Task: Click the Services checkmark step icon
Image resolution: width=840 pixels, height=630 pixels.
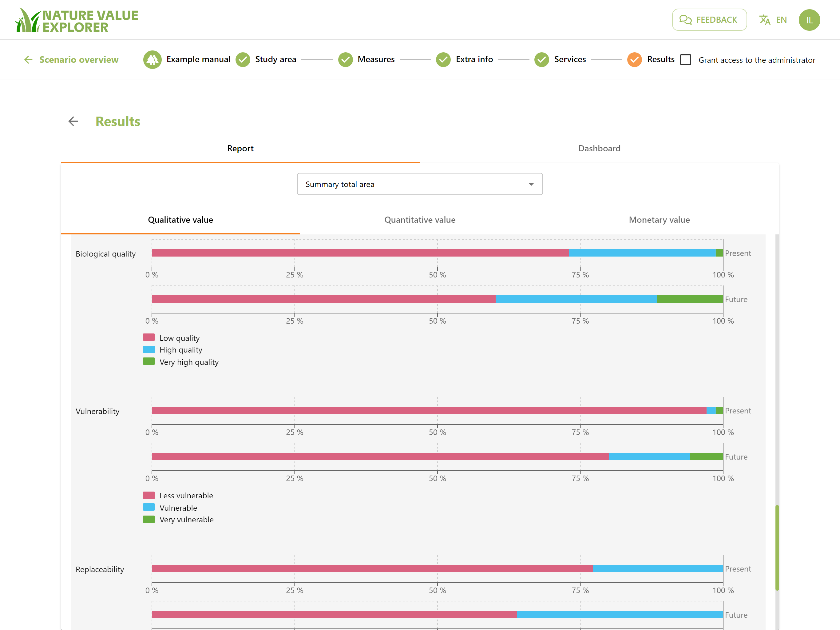Action: (541, 59)
